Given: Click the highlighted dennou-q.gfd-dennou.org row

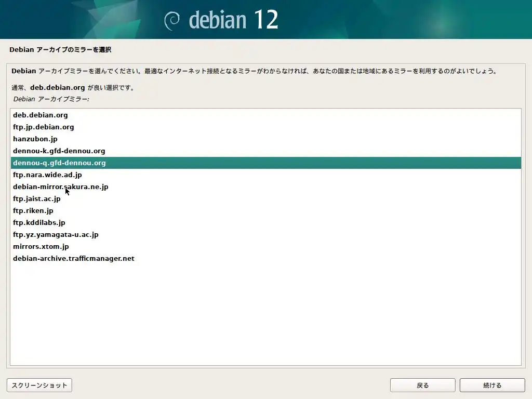Looking at the screenshot, I should [265, 163].
